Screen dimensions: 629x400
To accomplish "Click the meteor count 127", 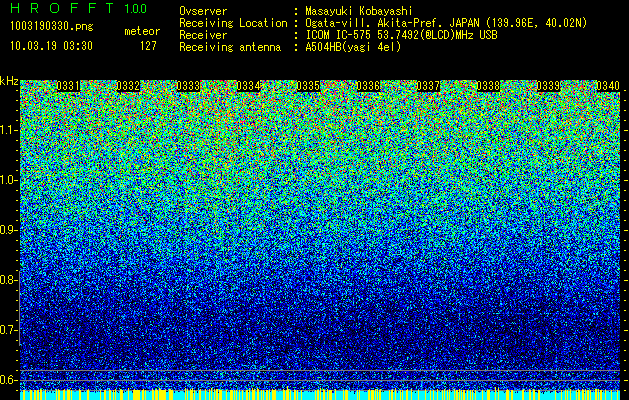I will pyautogui.click(x=148, y=46).
